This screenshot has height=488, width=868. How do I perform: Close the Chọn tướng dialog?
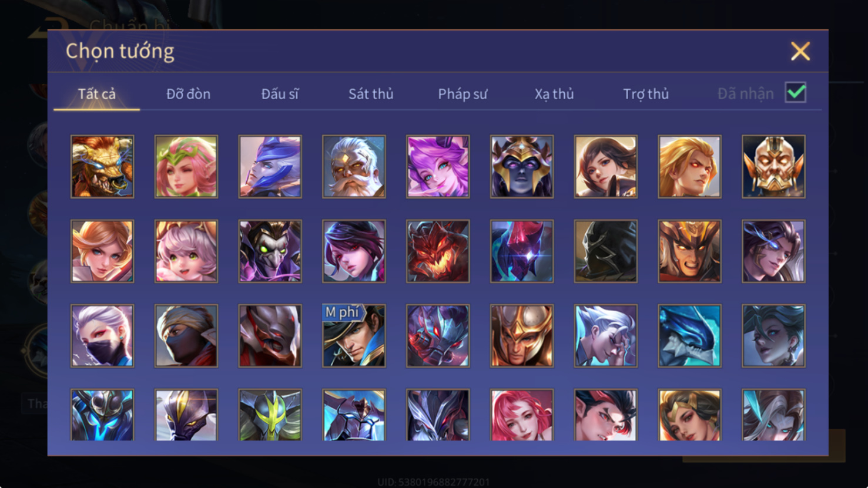pos(800,51)
